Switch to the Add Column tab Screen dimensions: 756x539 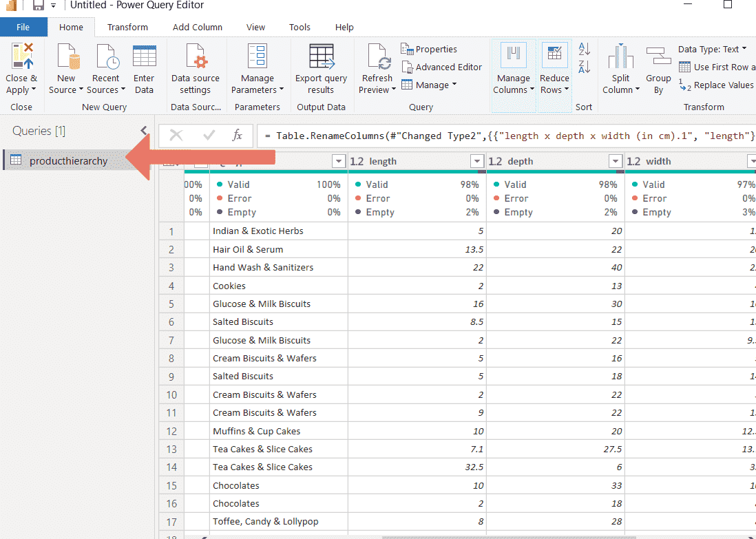(x=197, y=28)
